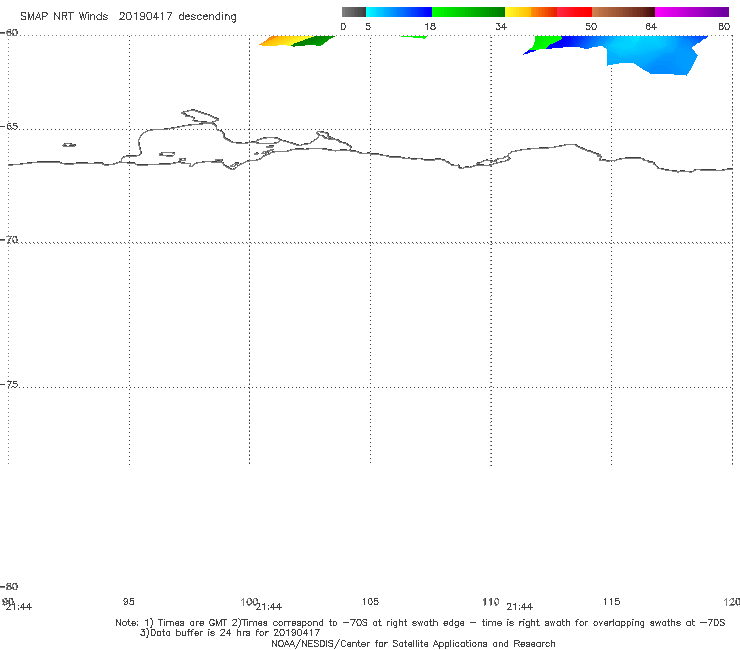Click the color bar label '64'
740x650 pixels.
point(651,26)
